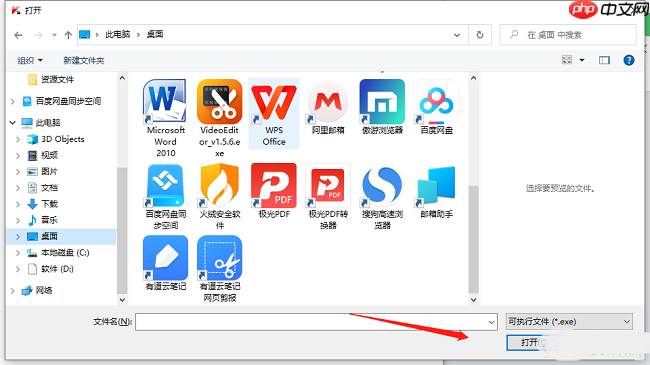Click 桌面 in the address breadcrumb
This screenshot has height=365, width=650.
pyautogui.click(x=155, y=34)
